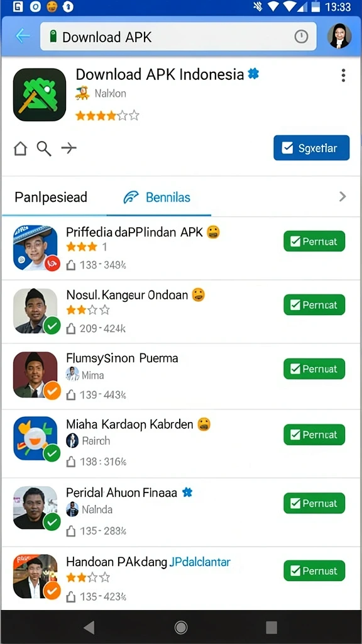
Task: Toggle the checkbox button for Nosul.Kangeur Ondoan
Action: click(314, 305)
